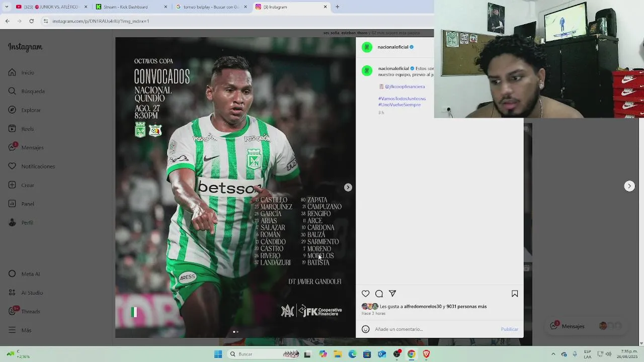The height and width of the screenshot is (362, 644).
Task: Open AI Studio from sidebar
Action: click(25, 293)
